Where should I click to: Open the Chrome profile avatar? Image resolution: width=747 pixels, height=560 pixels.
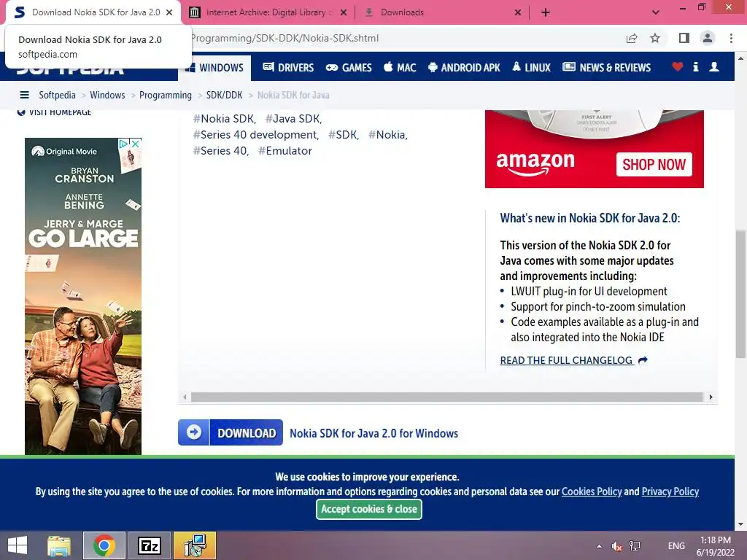[708, 38]
